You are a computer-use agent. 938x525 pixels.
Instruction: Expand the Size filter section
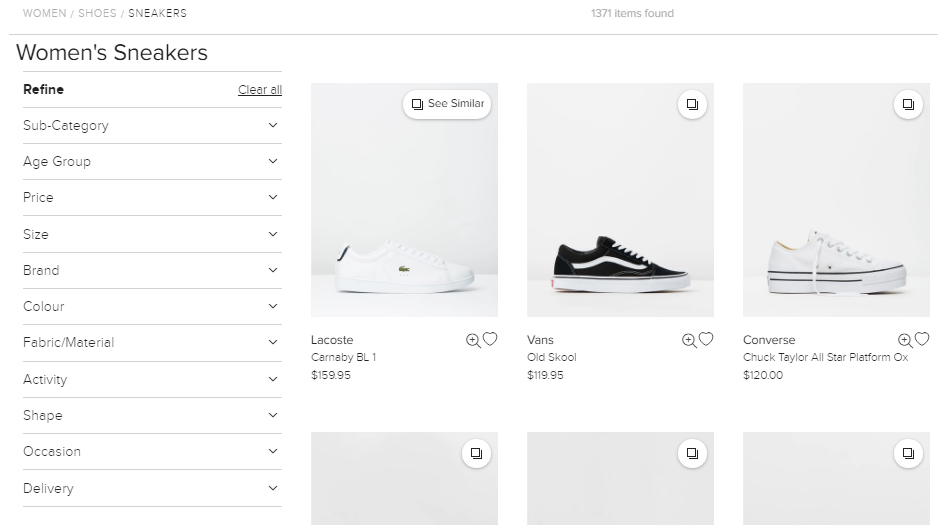pos(152,234)
